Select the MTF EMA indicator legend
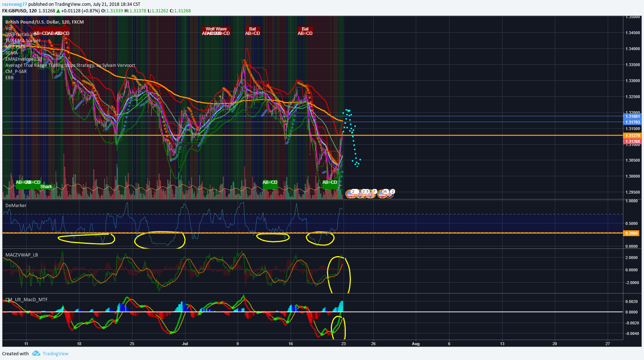Viewport: 644px width, 360px height. (16, 46)
